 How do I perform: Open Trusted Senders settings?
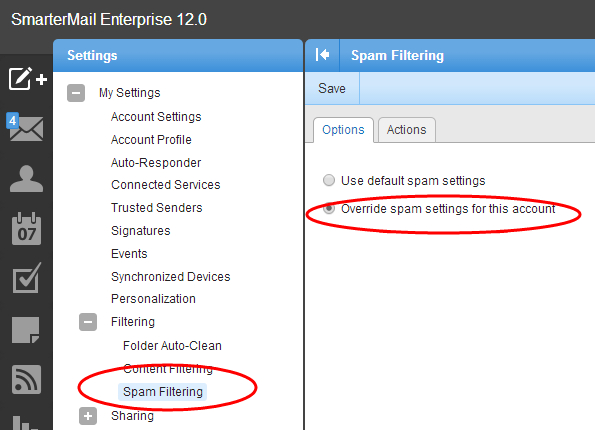click(157, 208)
